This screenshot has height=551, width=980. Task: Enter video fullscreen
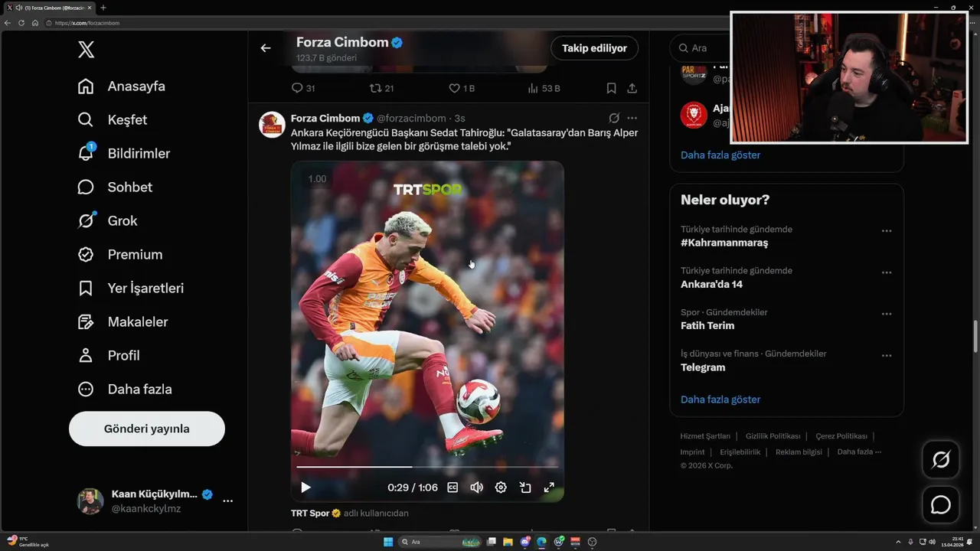click(x=549, y=487)
